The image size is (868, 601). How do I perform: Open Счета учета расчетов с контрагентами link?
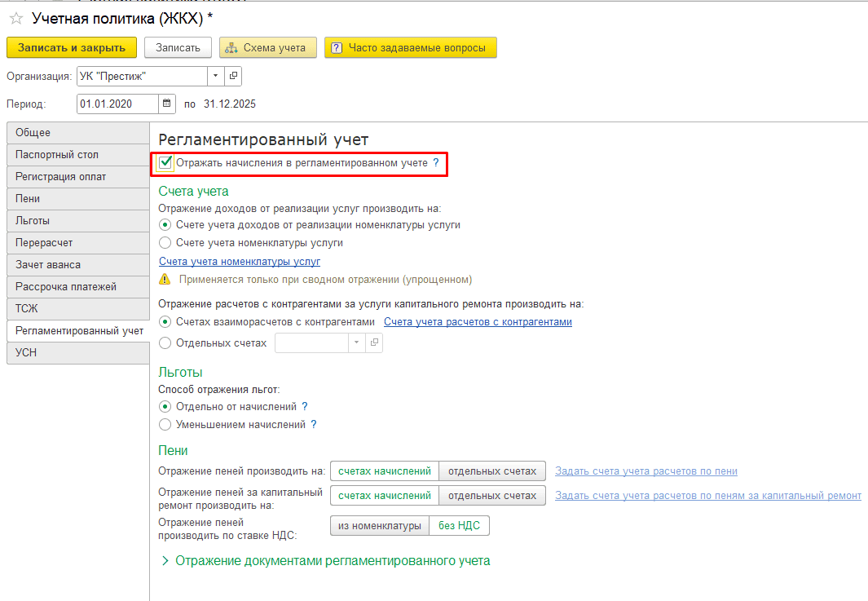pos(478,322)
